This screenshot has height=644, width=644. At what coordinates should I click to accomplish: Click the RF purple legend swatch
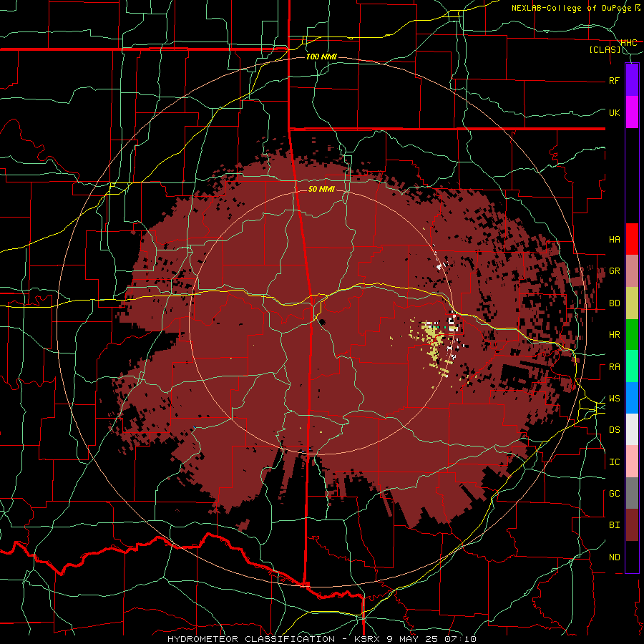(632, 80)
